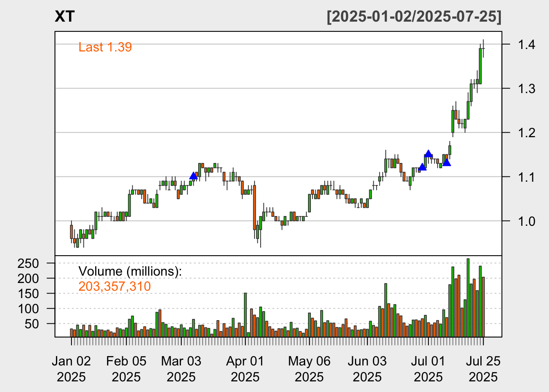The width and height of the screenshot is (549, 392).
Task: Select the Jul 25 2025 date label
Action: pos(483,369)
